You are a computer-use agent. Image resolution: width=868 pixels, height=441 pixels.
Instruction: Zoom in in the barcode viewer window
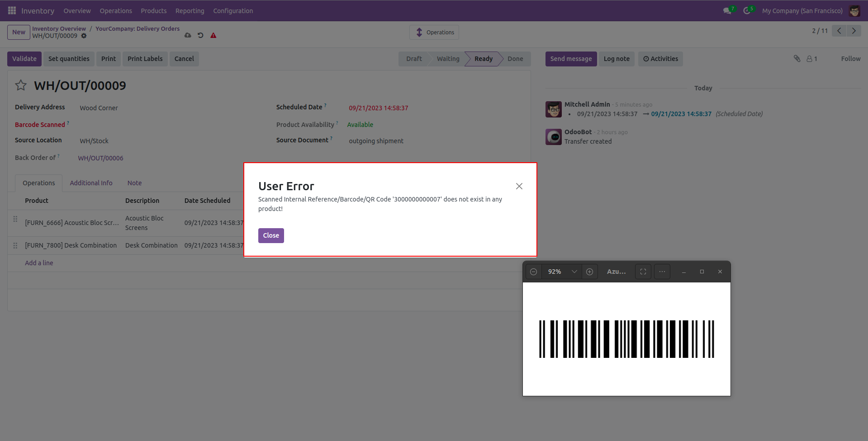589,272
